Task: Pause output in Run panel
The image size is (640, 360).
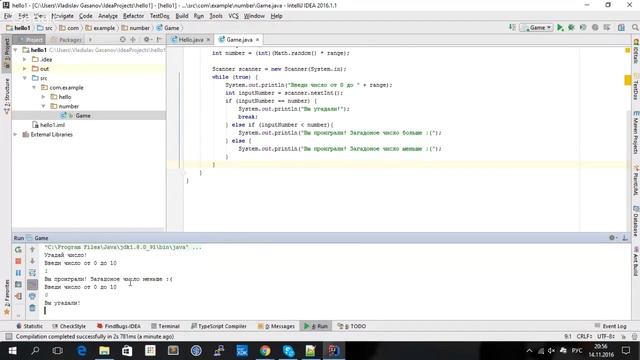Action: tap(18, 273)
